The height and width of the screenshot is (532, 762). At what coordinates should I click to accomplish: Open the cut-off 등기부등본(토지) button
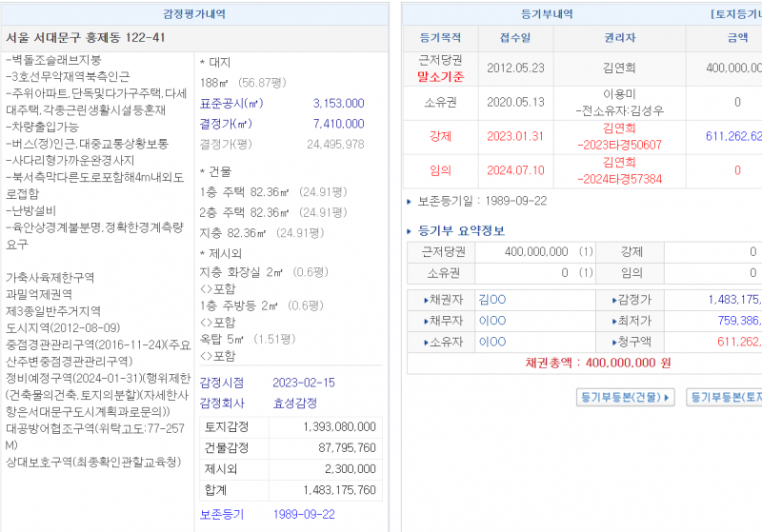(724, 398)
